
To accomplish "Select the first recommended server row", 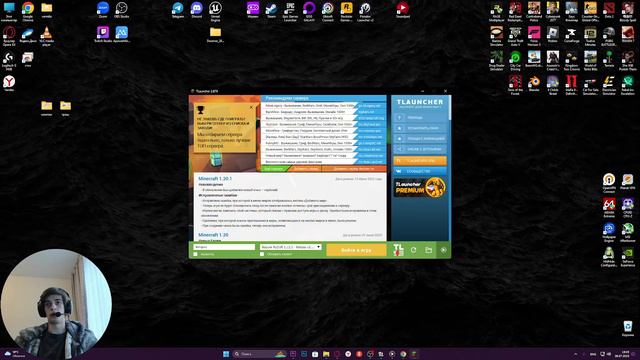I will pos(323,106).
